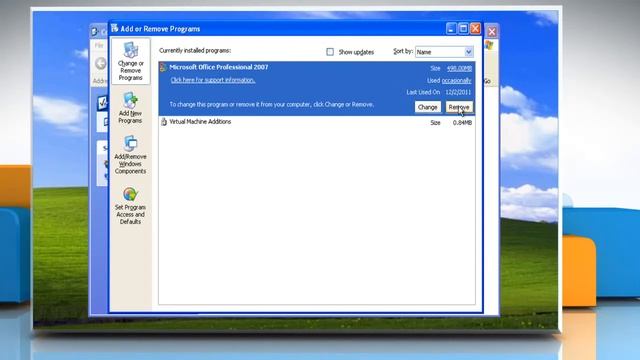This screenshot has height=360, width=640.
Task: Click the Currently installed programs label
Action: (x=195, y=50)
